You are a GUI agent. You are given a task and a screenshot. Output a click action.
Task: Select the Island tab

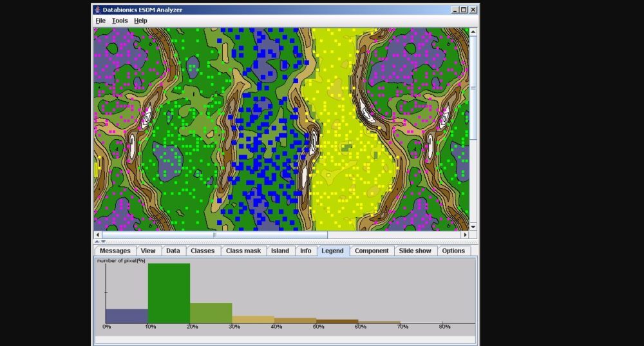(x=280, y=251)
